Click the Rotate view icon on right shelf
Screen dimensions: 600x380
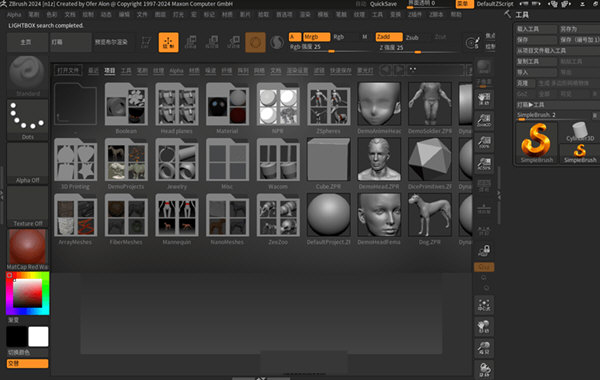pos(484,370)
